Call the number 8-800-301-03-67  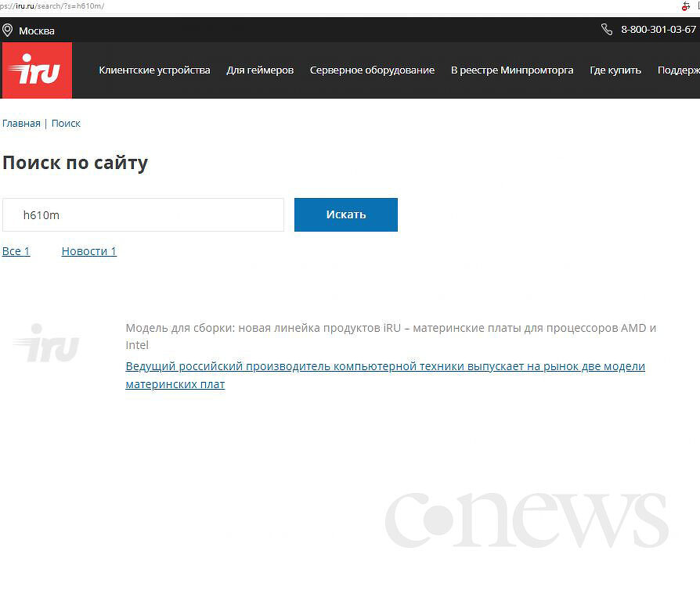tap(659, 30)
